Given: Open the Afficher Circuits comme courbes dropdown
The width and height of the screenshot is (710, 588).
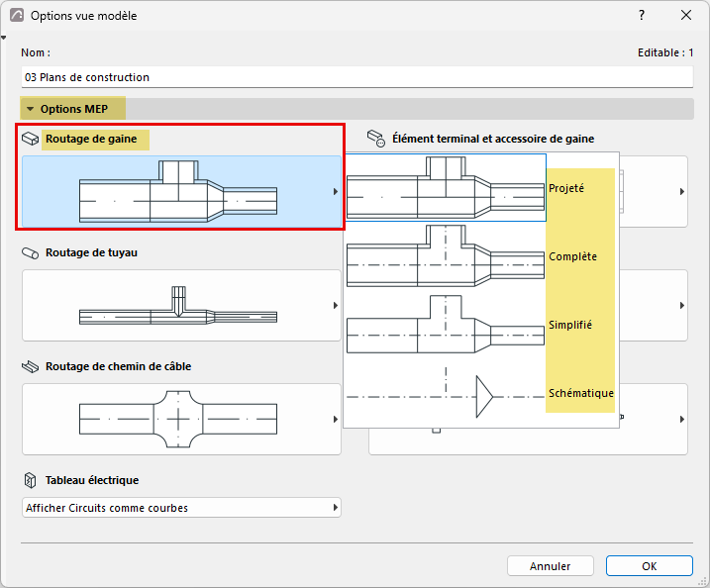Looking at the screenshot, I should tap(181, 508).
